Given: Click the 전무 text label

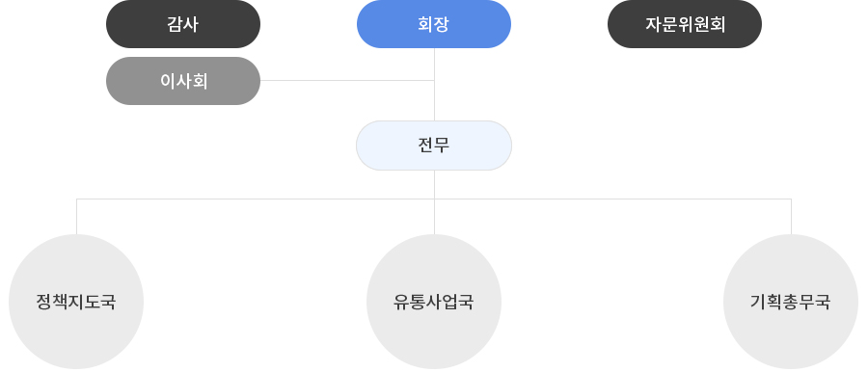Looking at the screenshot, I should pos(434,145).
